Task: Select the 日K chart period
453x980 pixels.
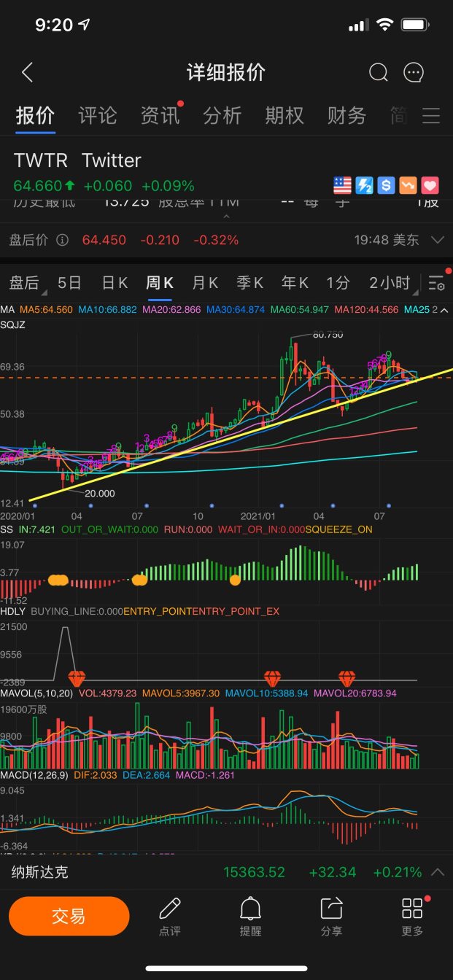Action: [x=115, y=283]
